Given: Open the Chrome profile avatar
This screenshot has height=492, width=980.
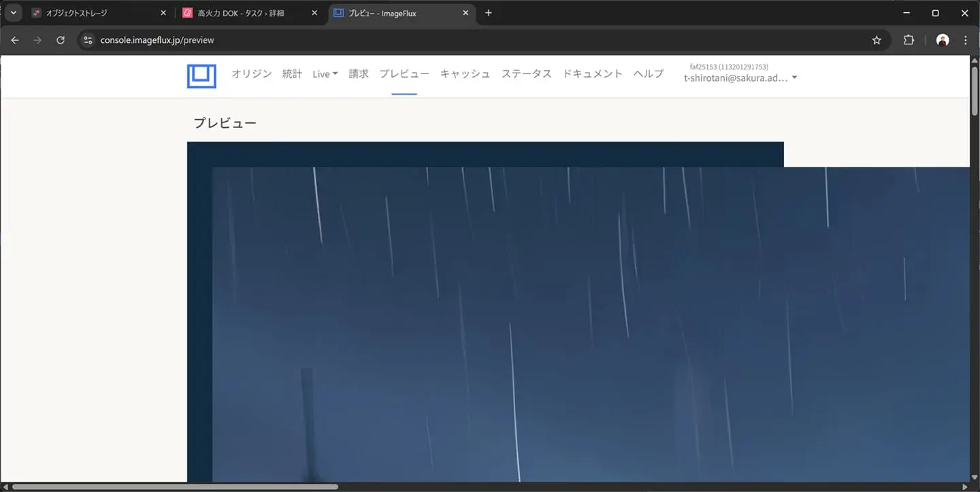Looking at the screenshot, I should (943, 40).
